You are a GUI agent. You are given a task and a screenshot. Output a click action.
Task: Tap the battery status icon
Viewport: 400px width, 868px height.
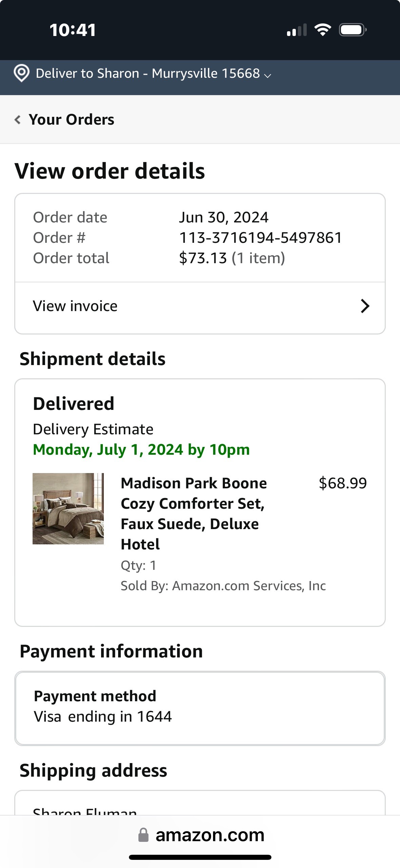(x=353, y=30)
